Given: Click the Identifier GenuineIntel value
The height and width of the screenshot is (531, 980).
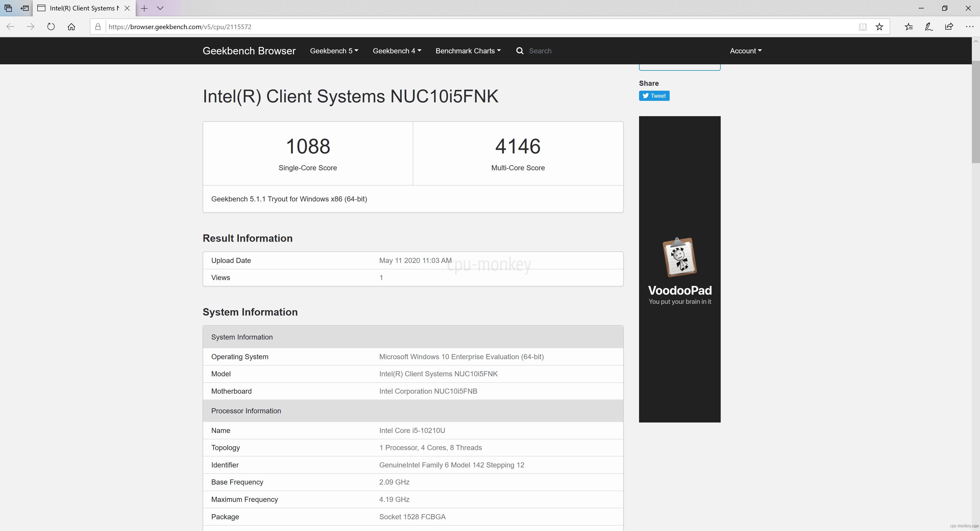Looking at the screenshot, I should (x=451, y=465).
